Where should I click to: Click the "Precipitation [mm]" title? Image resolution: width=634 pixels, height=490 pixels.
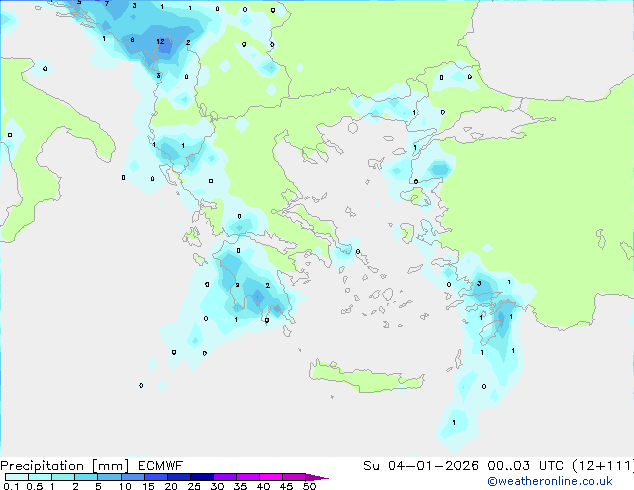tap(65, 466)
